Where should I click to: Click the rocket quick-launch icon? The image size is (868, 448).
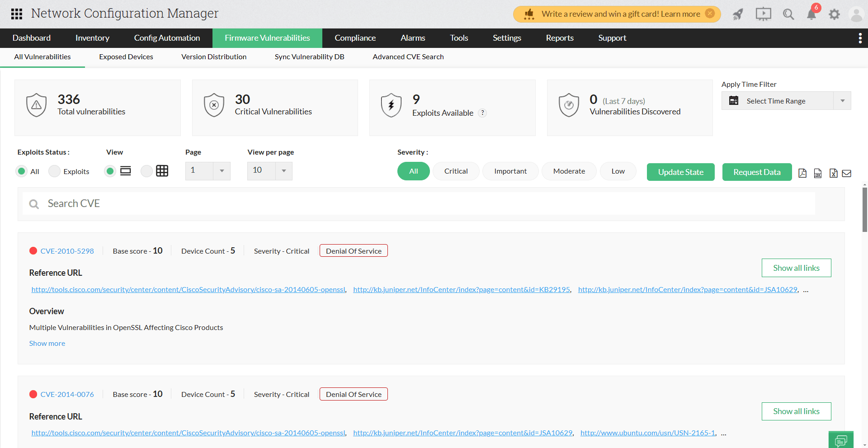pyautogui.click(x=738, y=14)
